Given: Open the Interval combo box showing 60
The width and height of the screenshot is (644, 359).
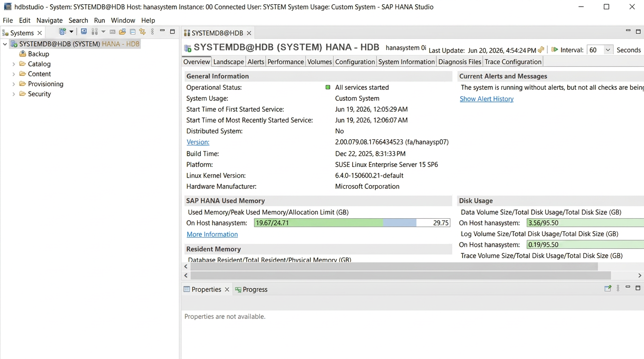Looking at the screenshot, I should (600, 50).
